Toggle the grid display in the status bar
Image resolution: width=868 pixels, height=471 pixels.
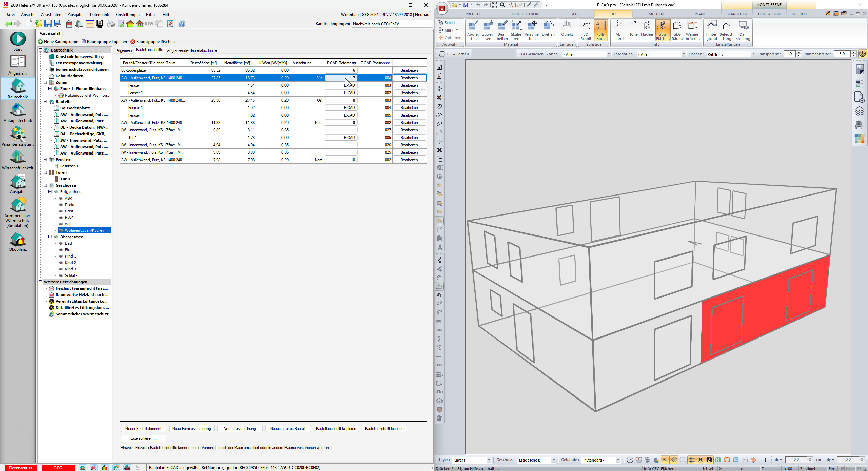(x=692, y=460)
